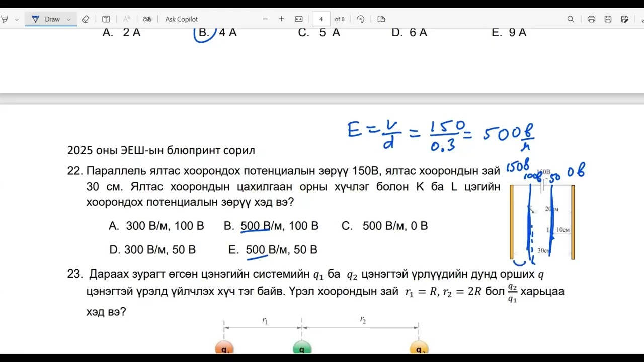Open the translate icon
The image size is (644, 362).
click(x=147, y=19)
